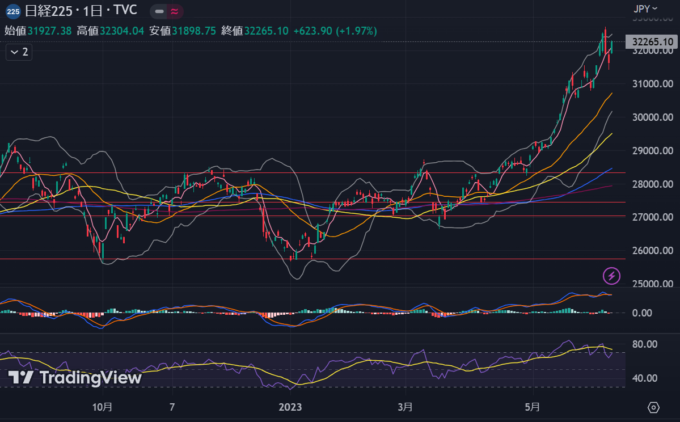The width and height of the screenshot is (680, 422).
Task: Click the 10月 label on time axis
Action: point(102,407)
